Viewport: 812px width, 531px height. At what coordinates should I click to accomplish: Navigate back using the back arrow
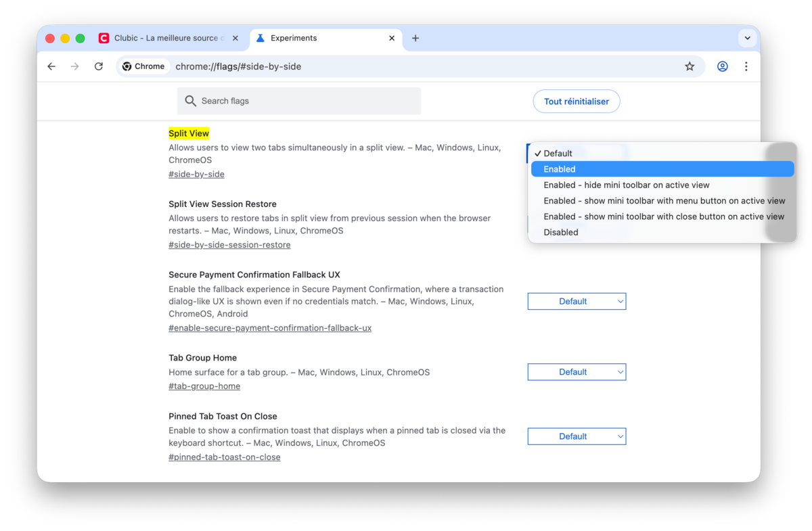pos(51,66)
